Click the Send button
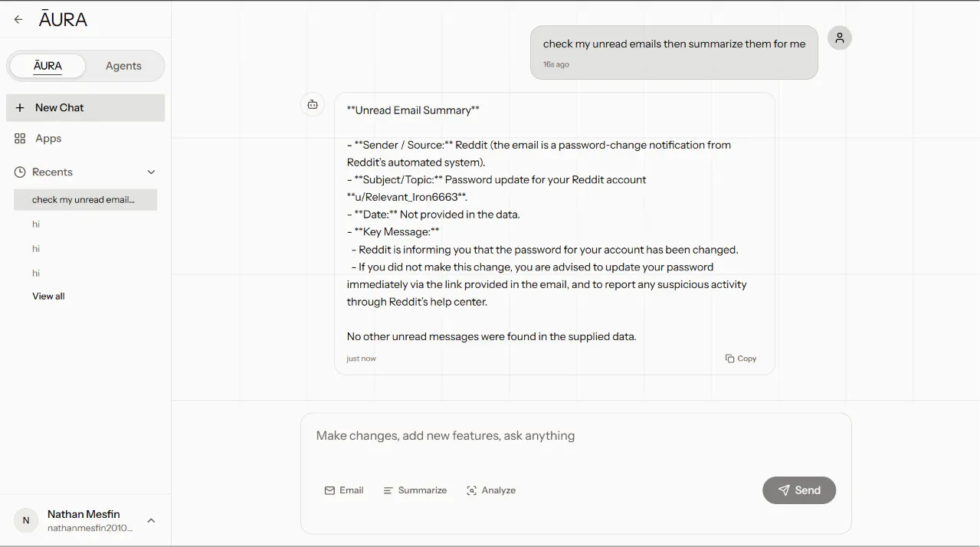The width and height of the screenshot is (980, 547). click(799, 490)
